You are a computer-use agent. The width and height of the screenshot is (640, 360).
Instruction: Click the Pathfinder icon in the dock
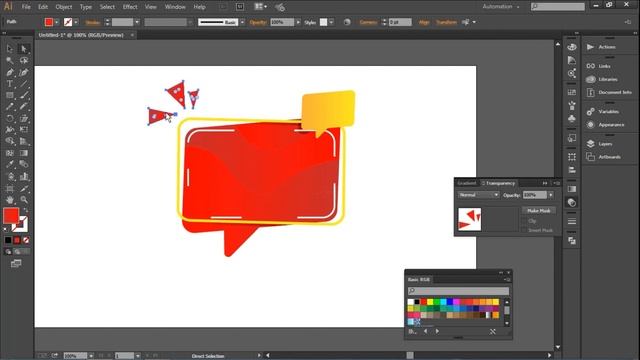pos(572,241)
